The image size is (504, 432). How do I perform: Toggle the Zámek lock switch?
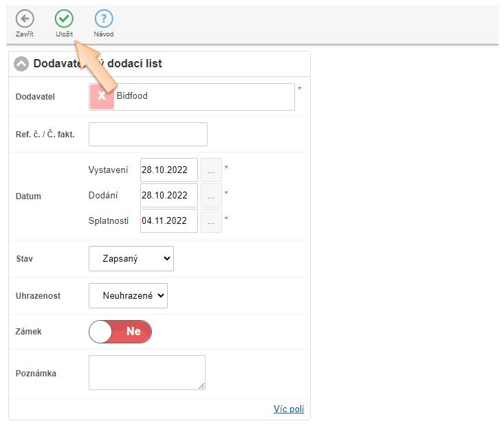pyautogui.click(x=120, y=332)
